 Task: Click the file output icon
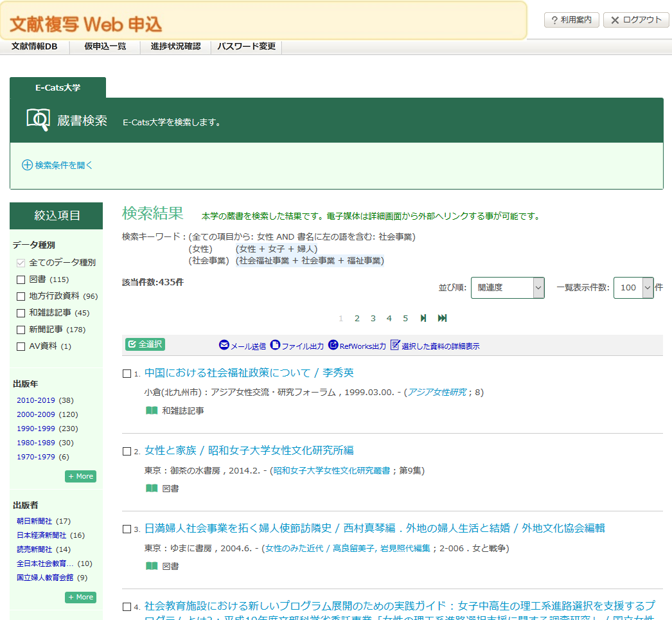(275, 345)
